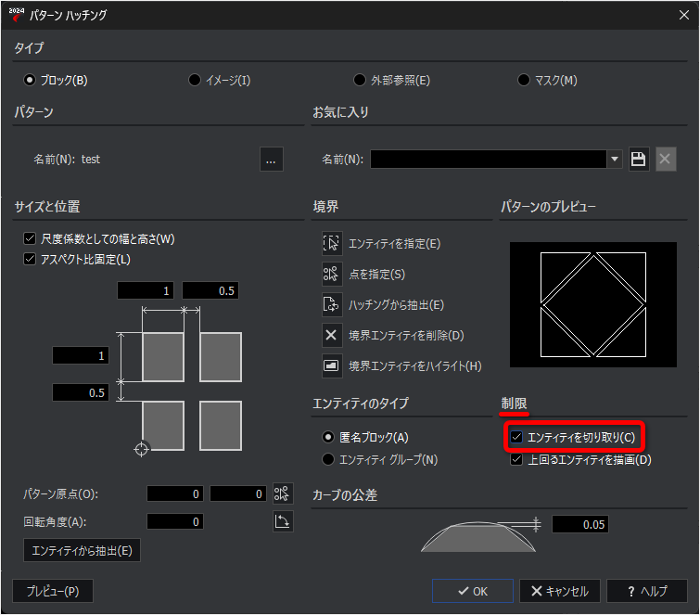Choose the マスク(M) type option
Viewport: 700px width, 615px height.
pyautogui.click(x=523, y=80)
